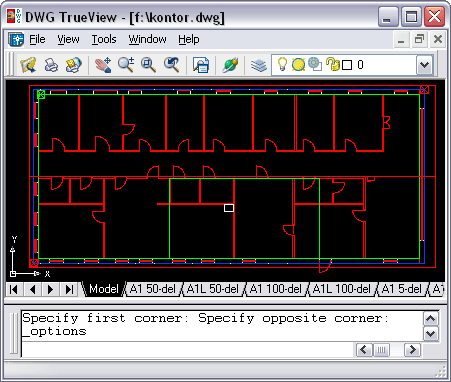The height and width of the screenshot is (382, 451).
Task: Open the Named Views icon
Action: point(201,65)
